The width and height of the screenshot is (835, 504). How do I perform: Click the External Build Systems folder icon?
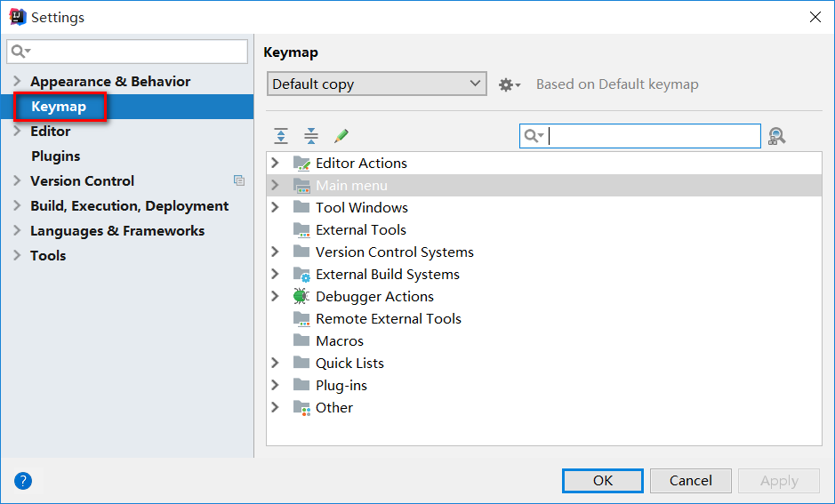[x=301, y=274]
